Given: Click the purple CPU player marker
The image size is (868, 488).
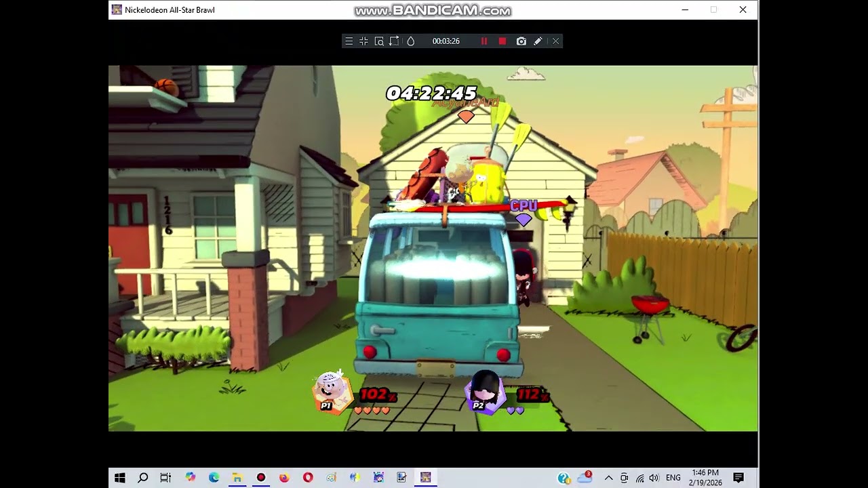Looking at the screenshot, I should click(x=524, y=211).
